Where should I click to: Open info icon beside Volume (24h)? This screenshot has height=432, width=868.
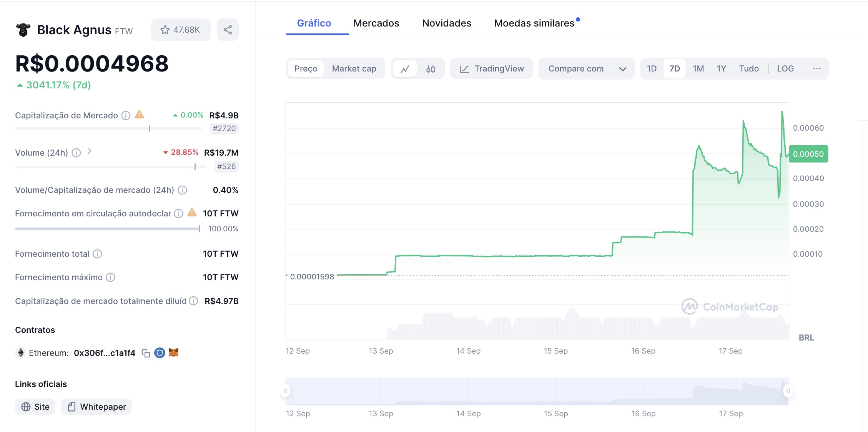76,153
